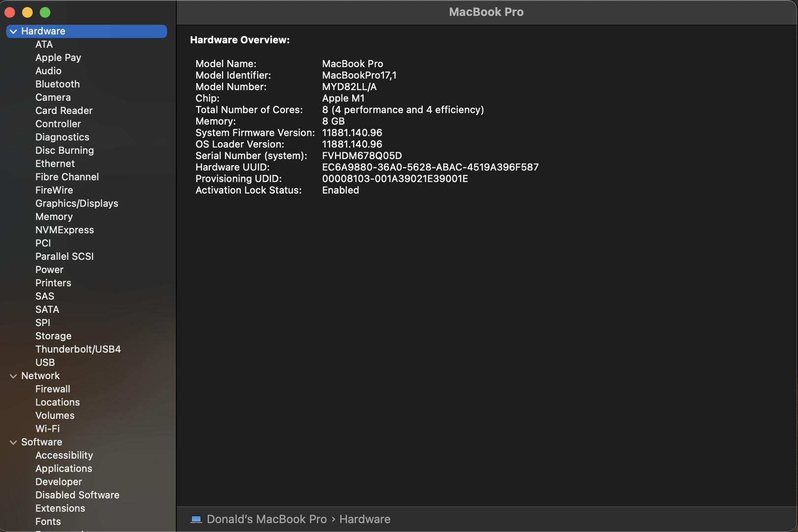Open Firewall under Network
798x532 pixels.
(53, 390)
